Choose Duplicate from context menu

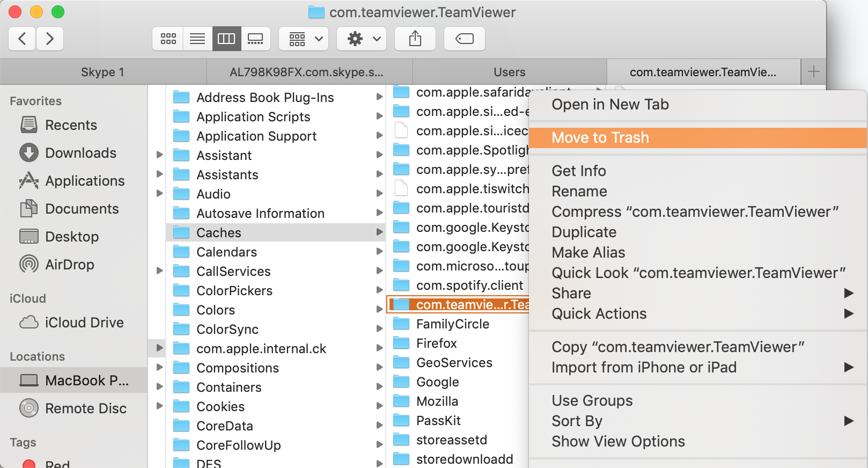pos(698,232)
